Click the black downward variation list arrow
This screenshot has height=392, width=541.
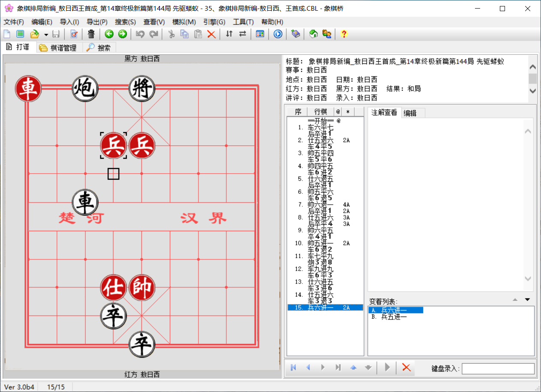[528, 299]
